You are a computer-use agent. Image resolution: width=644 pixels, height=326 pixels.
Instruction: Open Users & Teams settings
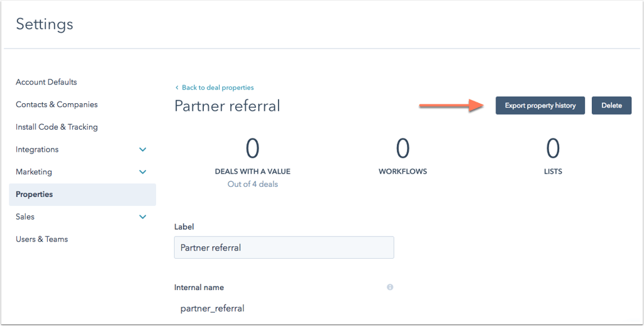pyautogui.click(x=42, y=239)
